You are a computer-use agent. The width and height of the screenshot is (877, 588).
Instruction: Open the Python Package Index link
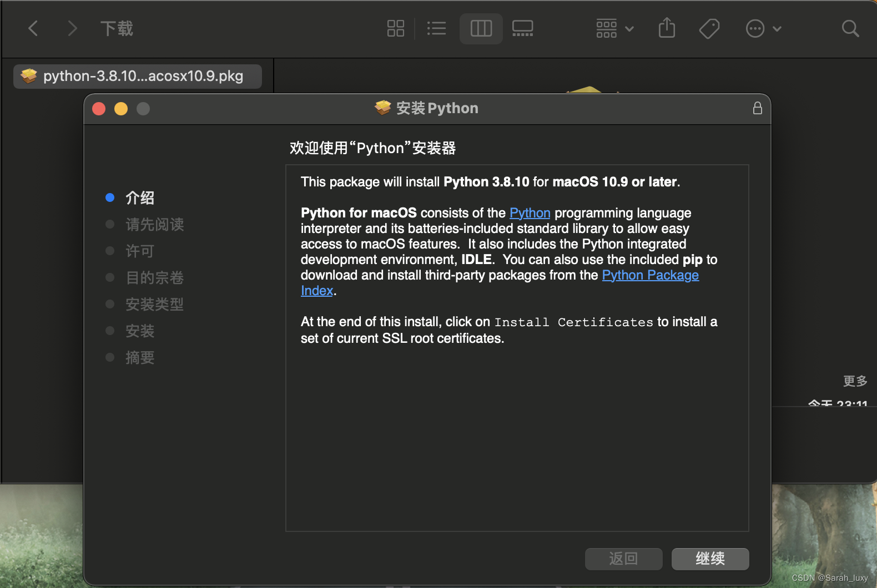(x=651, y=275)
